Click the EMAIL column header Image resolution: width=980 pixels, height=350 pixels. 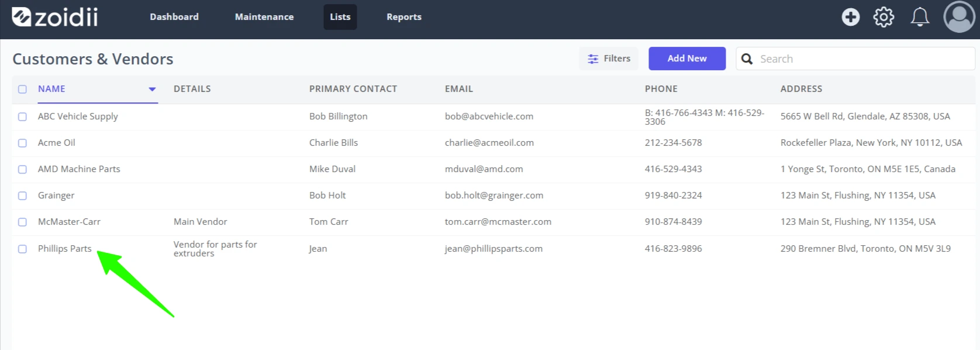point(459,89)
